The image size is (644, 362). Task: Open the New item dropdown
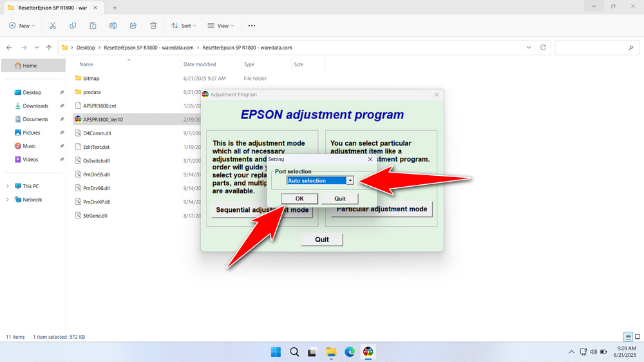pyautogui.click(x=22, y=26)
